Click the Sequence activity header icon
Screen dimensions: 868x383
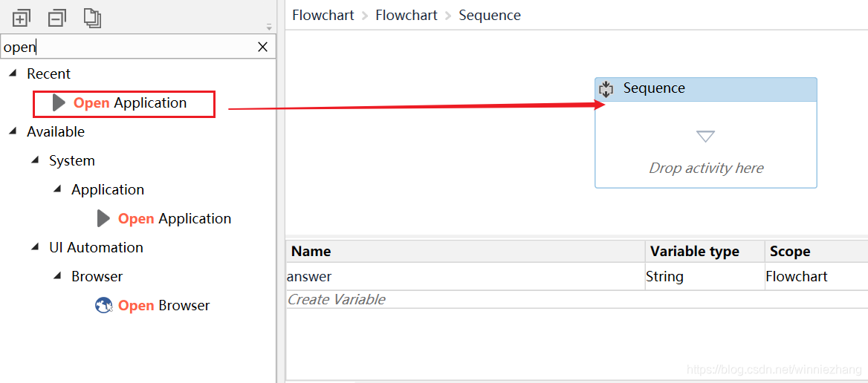point(606,88)
